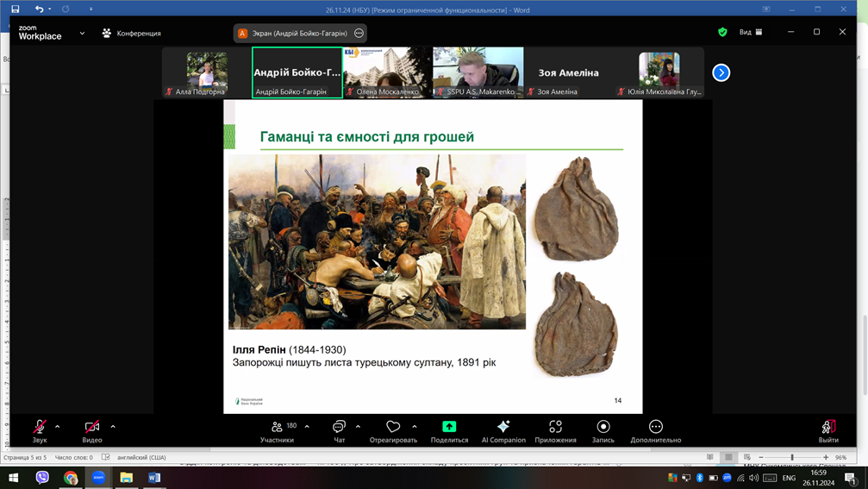
Task: Select Олена Москаленко video thumbnail
Action: (x=386, y=72)
